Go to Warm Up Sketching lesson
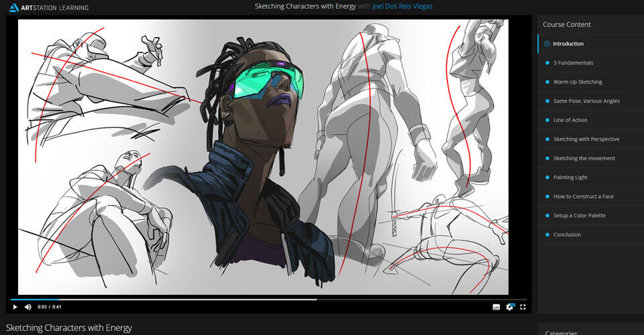The image size is (644, 335). (x=578, y=82)
